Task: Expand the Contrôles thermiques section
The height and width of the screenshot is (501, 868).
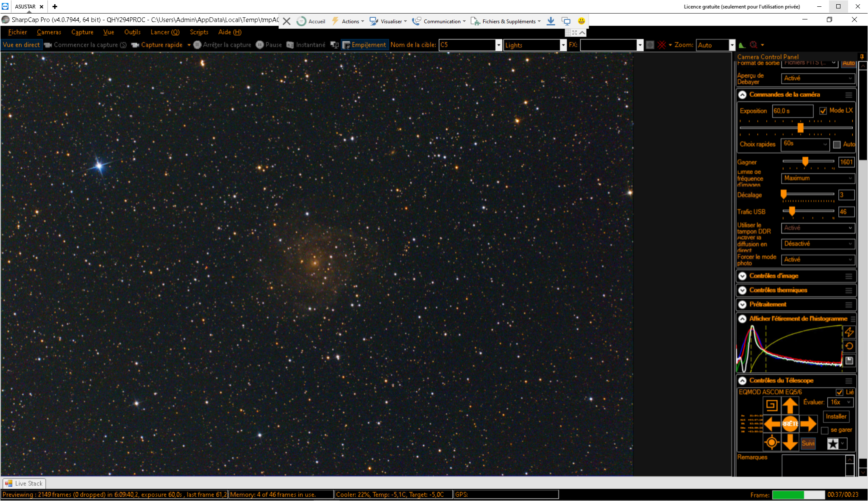Action: [742, 291]
